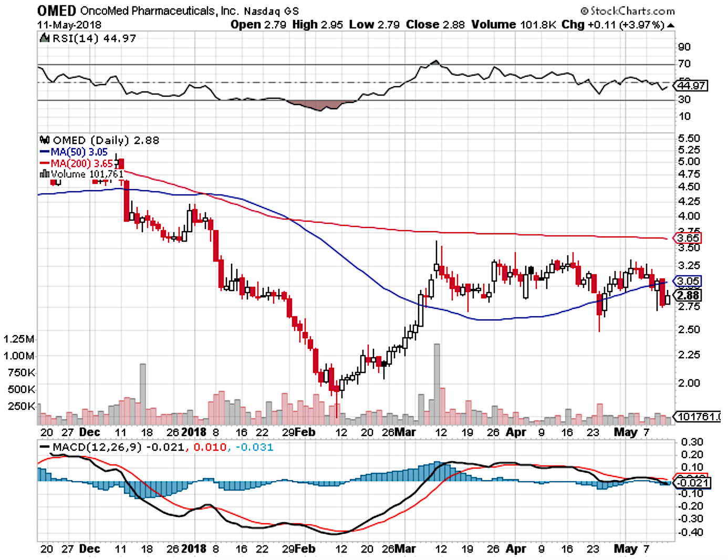Image resolution: width=728 pixels, height=560 pixels.
Task: Click the -0.021 MACD value tag on the right axis
Action: (x=692, y=483)
